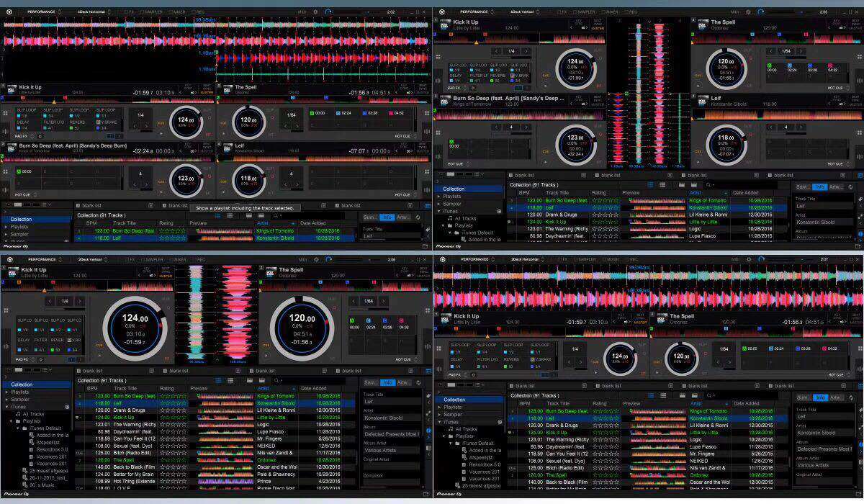
Task: Select Collection in 4Deck Horizontal tree
Action: [x=36, y=219]
